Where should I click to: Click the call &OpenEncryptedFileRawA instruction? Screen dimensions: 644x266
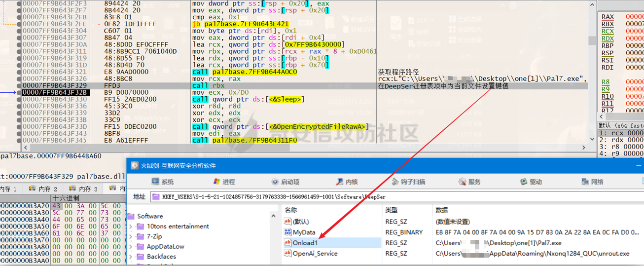coord(281,126)
